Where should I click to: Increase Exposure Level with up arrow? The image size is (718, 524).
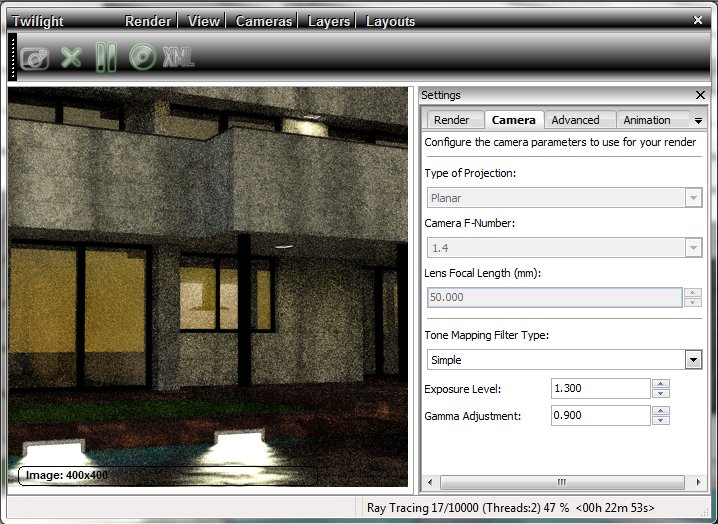coord(661,383)
